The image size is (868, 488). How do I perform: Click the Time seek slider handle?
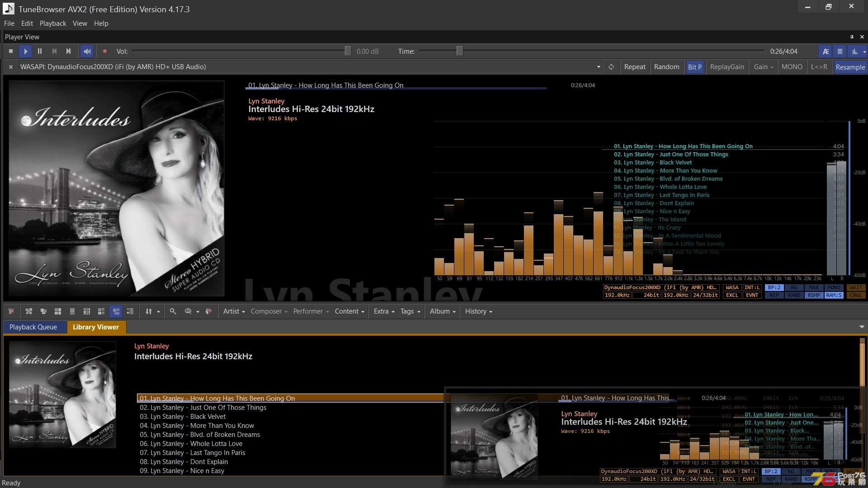(x=459, y=51)
